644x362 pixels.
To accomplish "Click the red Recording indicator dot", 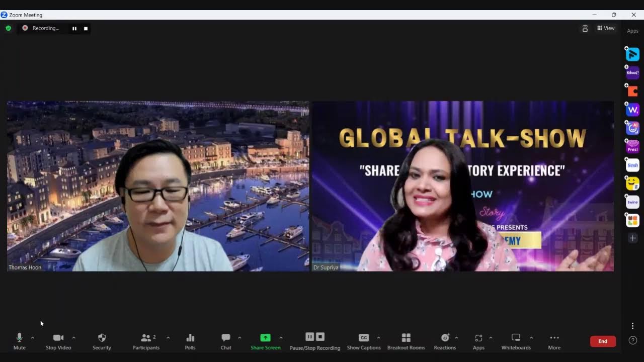I will 25,28.
